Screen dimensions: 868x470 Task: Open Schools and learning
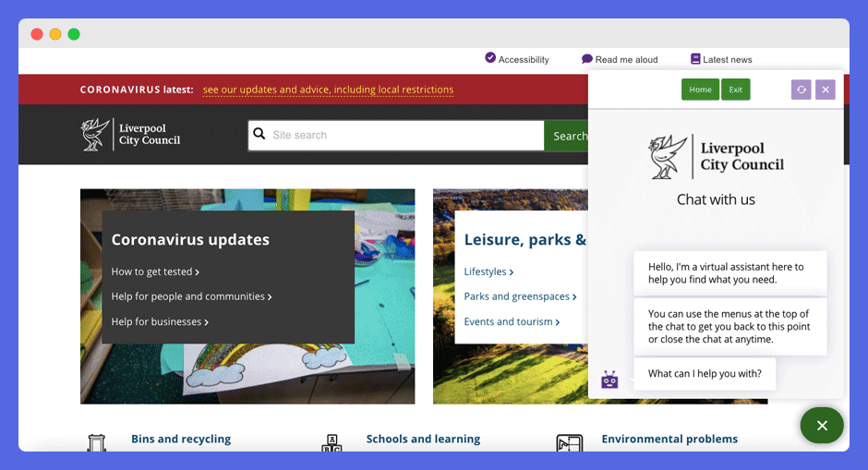point(424,439)
